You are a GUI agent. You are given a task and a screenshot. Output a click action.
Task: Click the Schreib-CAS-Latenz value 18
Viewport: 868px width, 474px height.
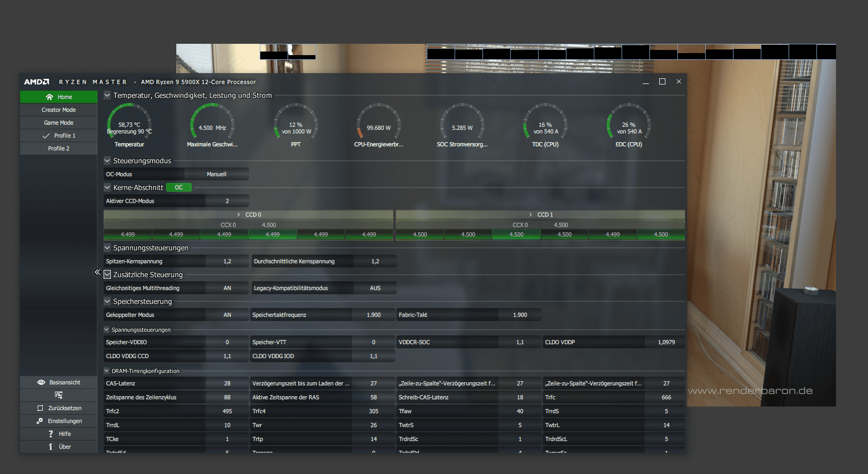(520, 397)
